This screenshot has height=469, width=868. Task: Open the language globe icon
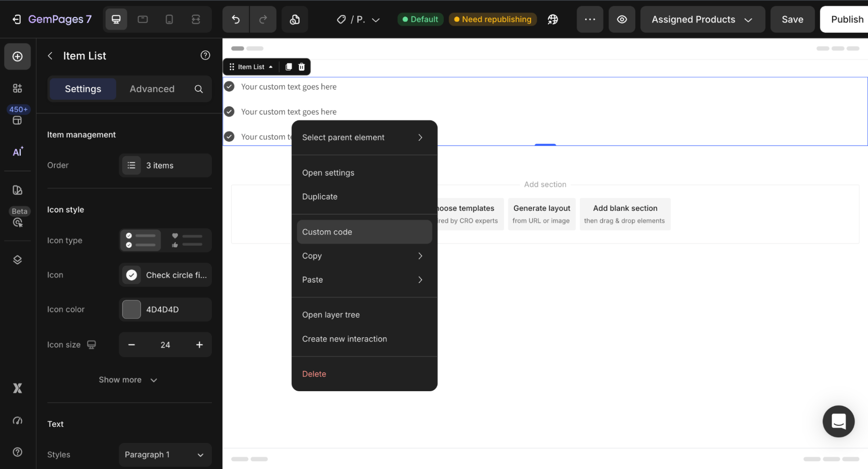[x=553, y=19]
